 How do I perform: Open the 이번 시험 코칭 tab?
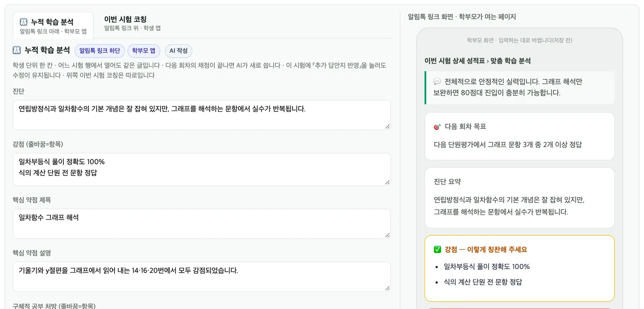[132, 23]
